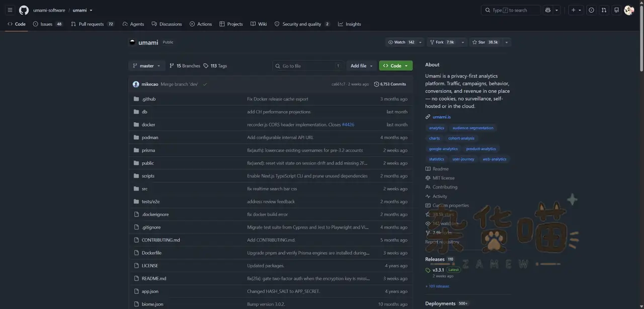
Task: Open the LICENSE file
Action: click(x=150, y=265)
